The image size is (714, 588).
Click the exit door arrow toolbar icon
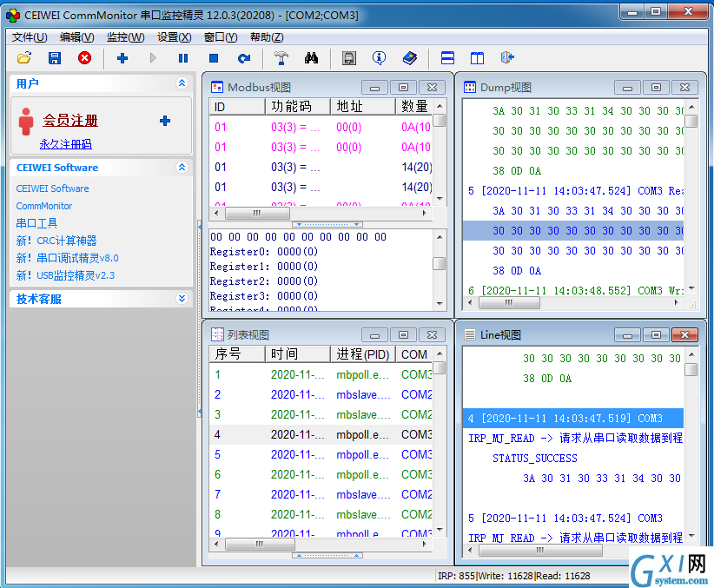507,58
